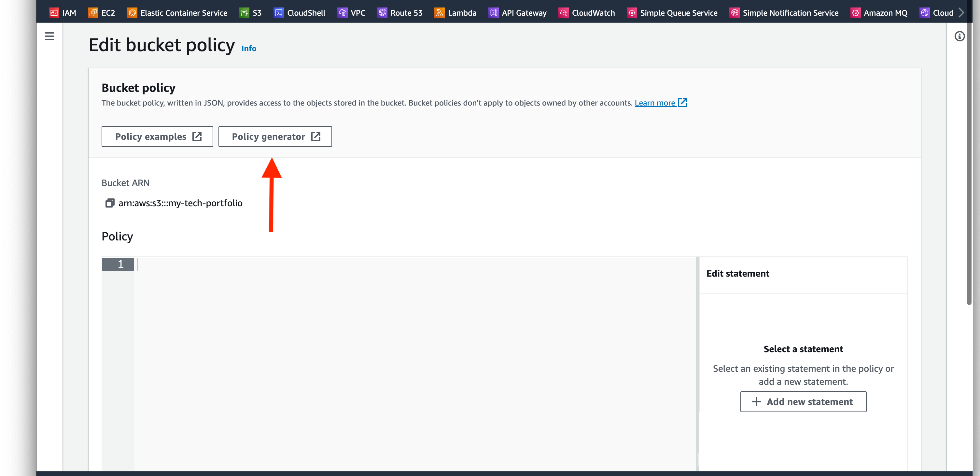Open Route 53 service icon
The width and height of the screenshot is (980, 476).
(x=382, y=13)
